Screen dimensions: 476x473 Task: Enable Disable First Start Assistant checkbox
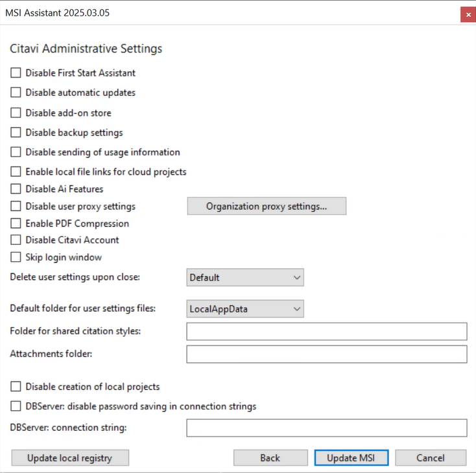coord(16,73)
